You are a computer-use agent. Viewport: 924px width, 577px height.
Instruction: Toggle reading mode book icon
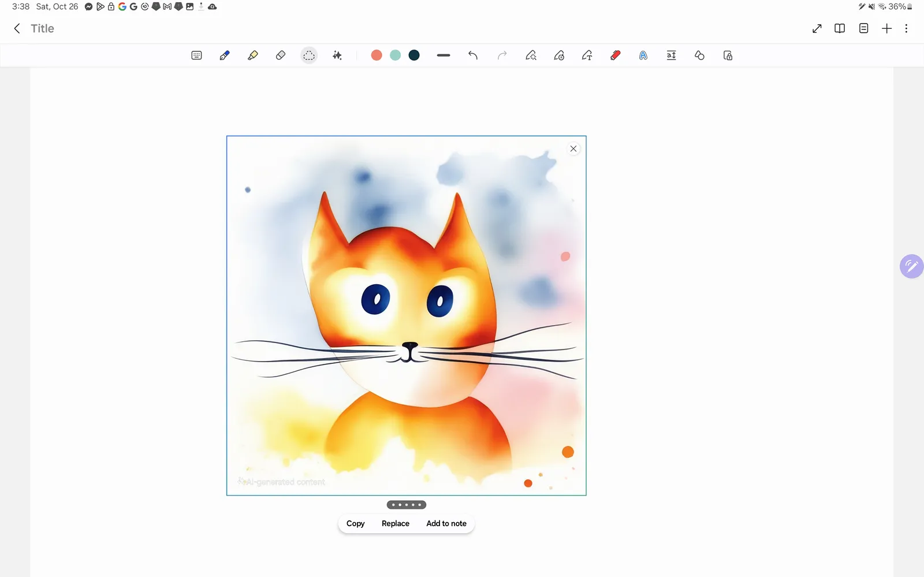click(840, 28)
